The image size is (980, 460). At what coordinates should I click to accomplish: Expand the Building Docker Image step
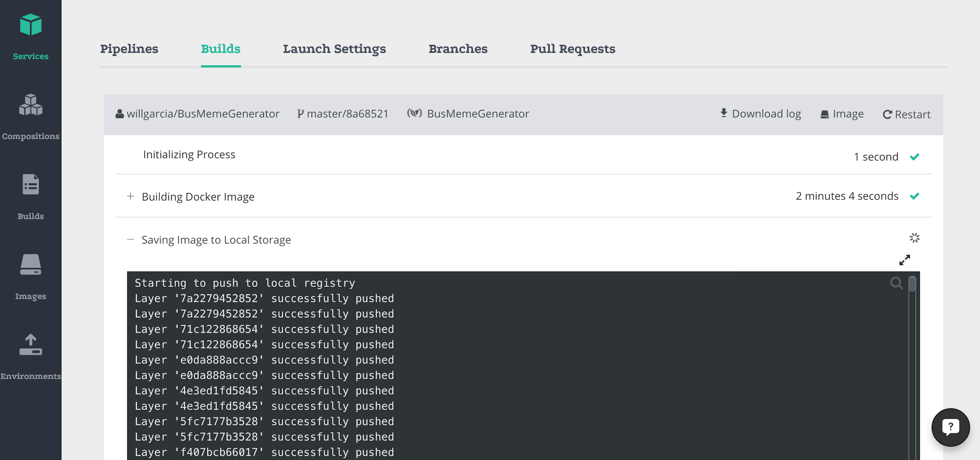point(130,196)
